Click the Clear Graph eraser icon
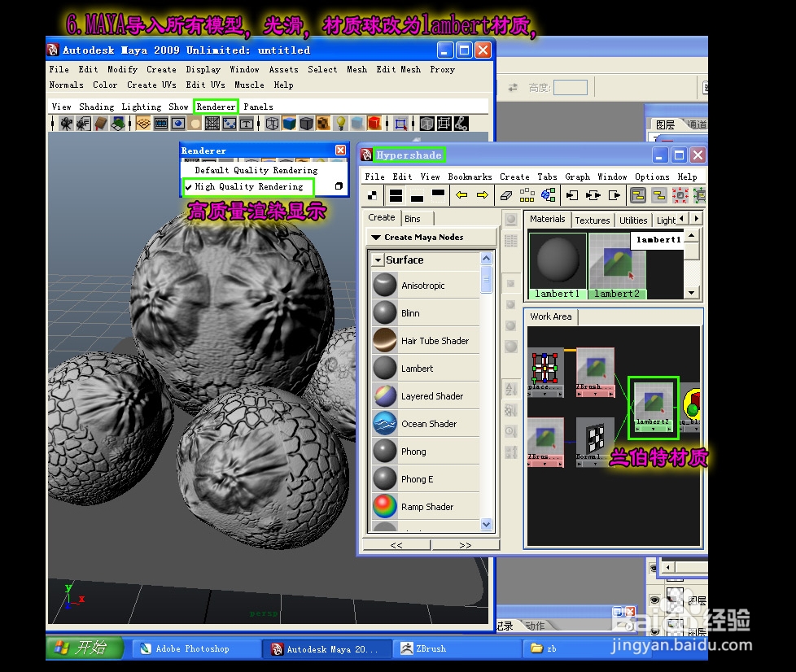The image size is (796, 672). pos(505,195)
